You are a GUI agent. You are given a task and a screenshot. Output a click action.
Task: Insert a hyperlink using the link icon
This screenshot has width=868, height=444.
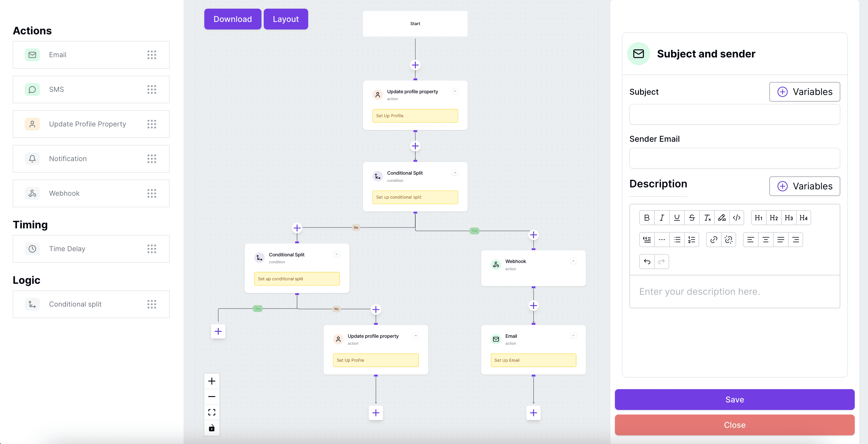point(713,239)
